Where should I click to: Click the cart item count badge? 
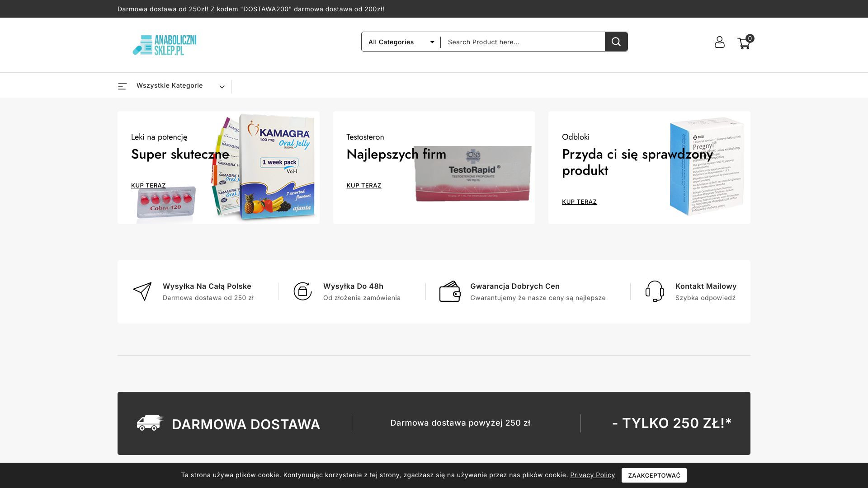[750, 38]
